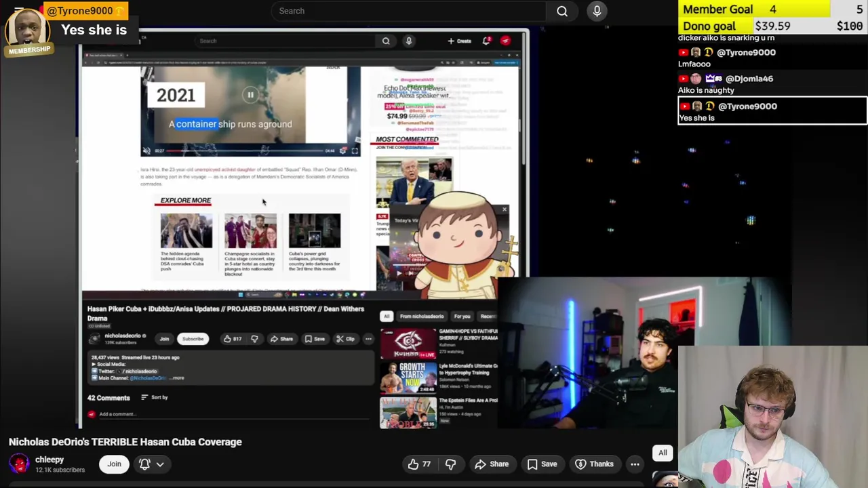Open Most Commented Trump image

point(414,182)
